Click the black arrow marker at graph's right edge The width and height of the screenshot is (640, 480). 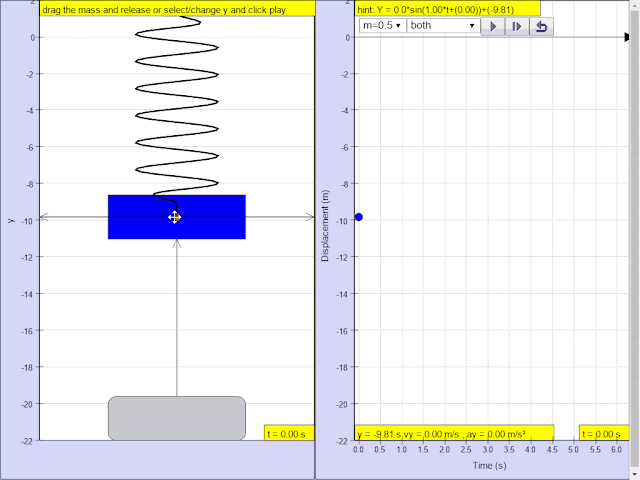[627, 37]
